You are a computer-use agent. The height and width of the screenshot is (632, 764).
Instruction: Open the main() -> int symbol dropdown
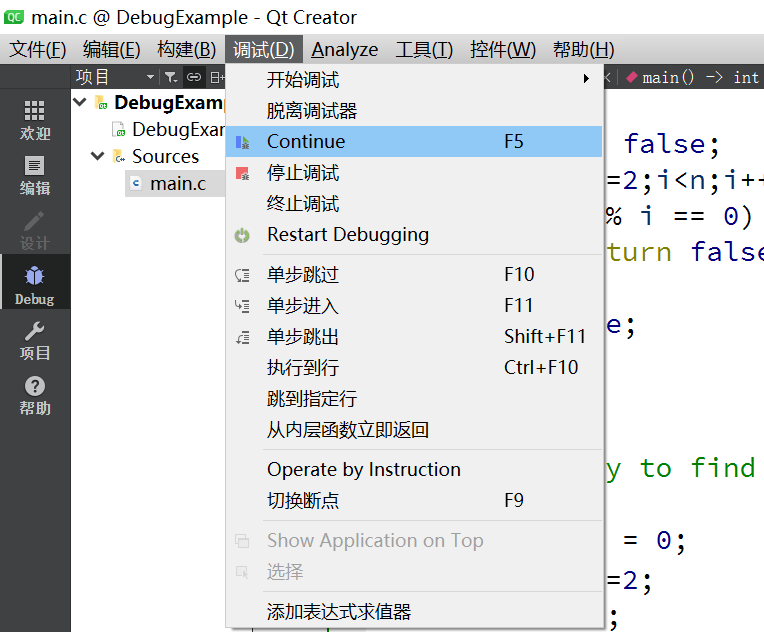(692, 77)
